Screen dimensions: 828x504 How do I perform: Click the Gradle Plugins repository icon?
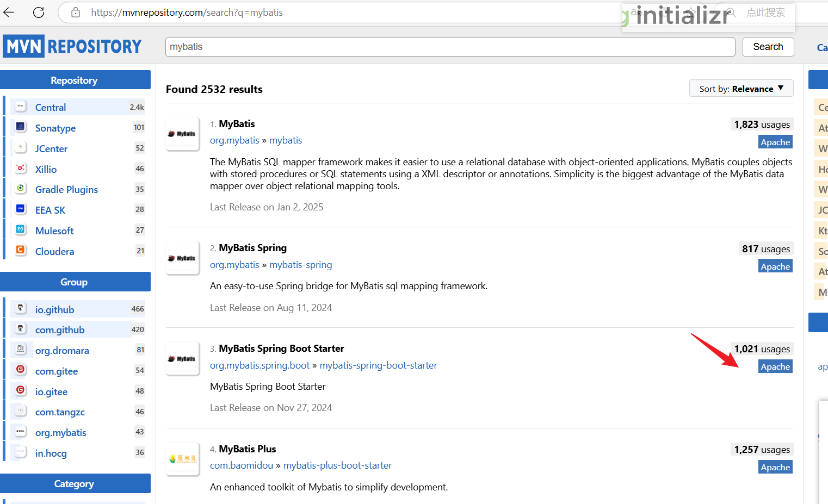21,189
